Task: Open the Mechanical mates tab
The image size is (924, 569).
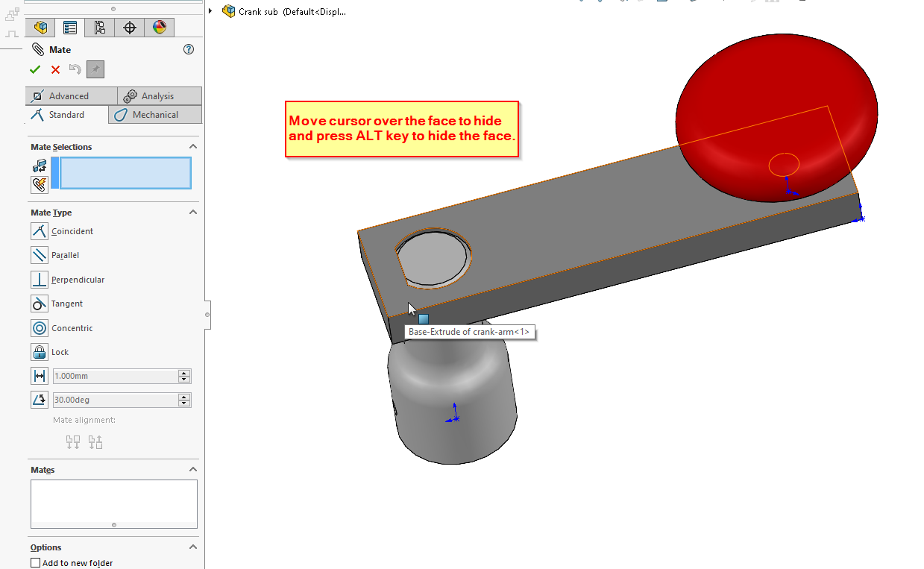Action: click(155, 115)
